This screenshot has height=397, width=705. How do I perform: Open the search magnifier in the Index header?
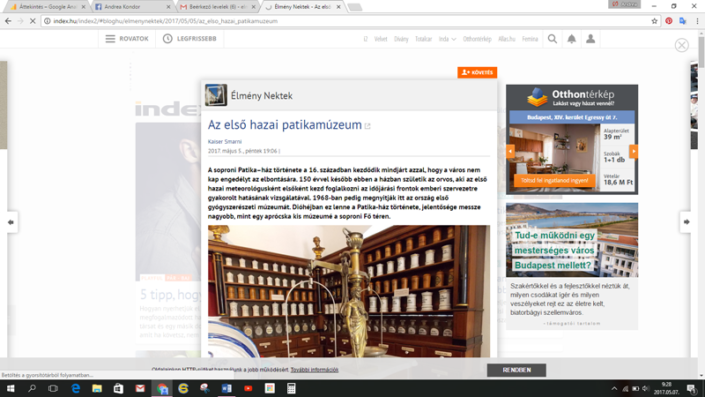point(552,39)
